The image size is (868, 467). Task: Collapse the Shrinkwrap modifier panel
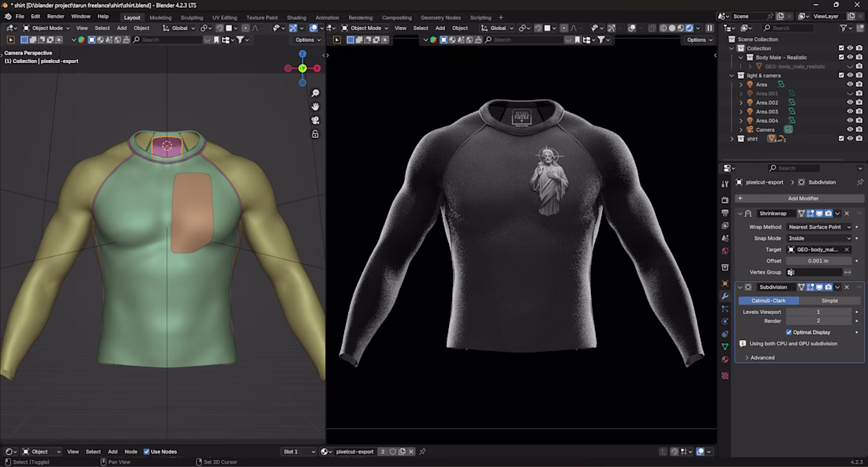click(740, 214)
